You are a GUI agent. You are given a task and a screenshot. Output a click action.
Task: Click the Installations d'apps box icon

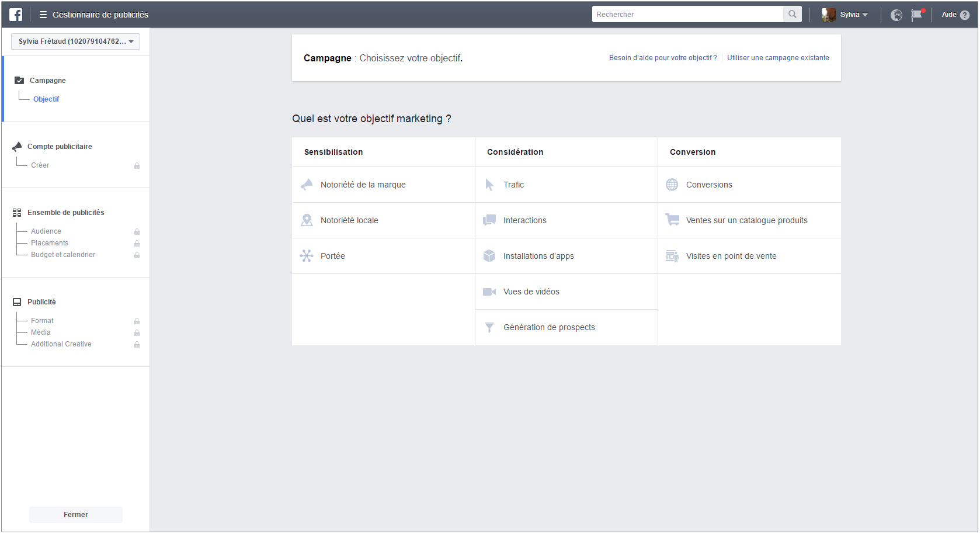pyautogui.click(x=489, y=256)
